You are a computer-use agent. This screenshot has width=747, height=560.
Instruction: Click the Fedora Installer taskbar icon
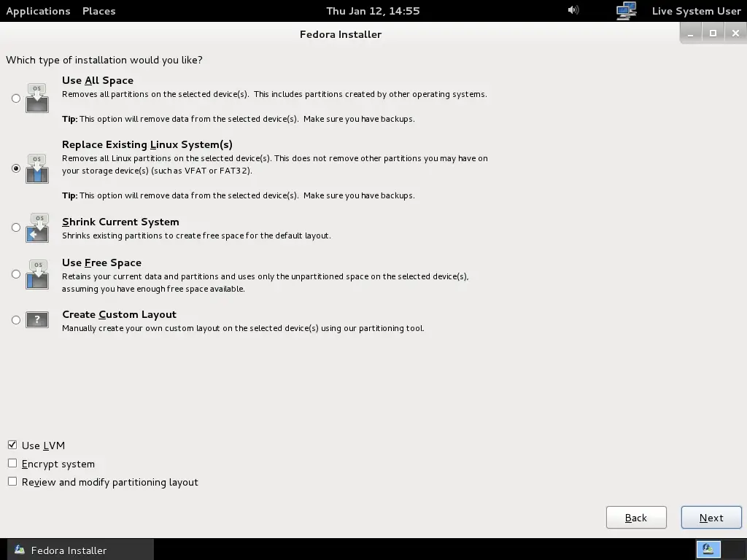click(x=19, y=550)
